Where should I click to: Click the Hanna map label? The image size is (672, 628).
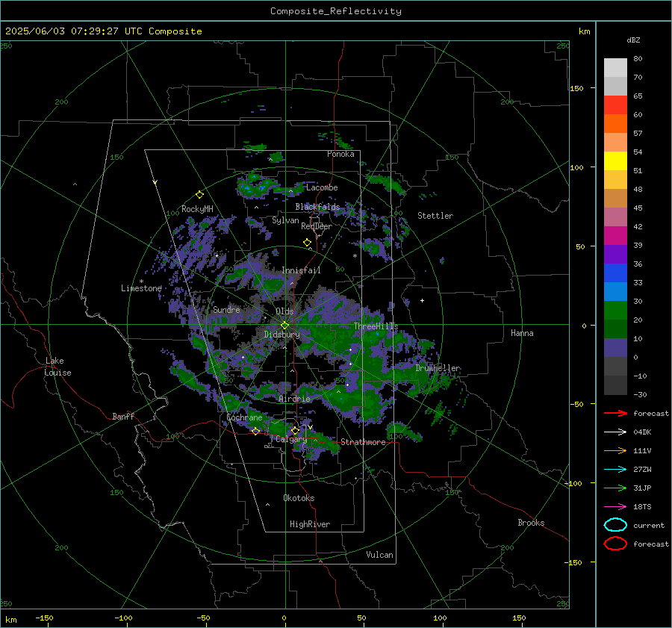click(522, 333)
